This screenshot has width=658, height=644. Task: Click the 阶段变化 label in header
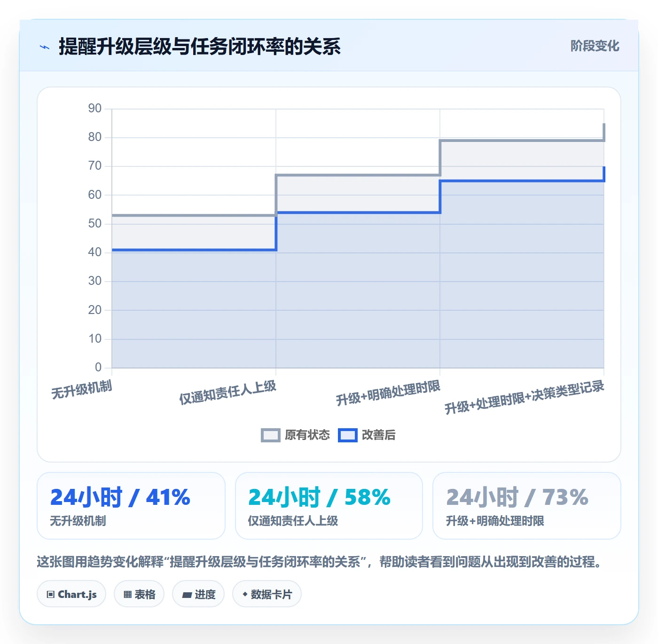[595, 46]
